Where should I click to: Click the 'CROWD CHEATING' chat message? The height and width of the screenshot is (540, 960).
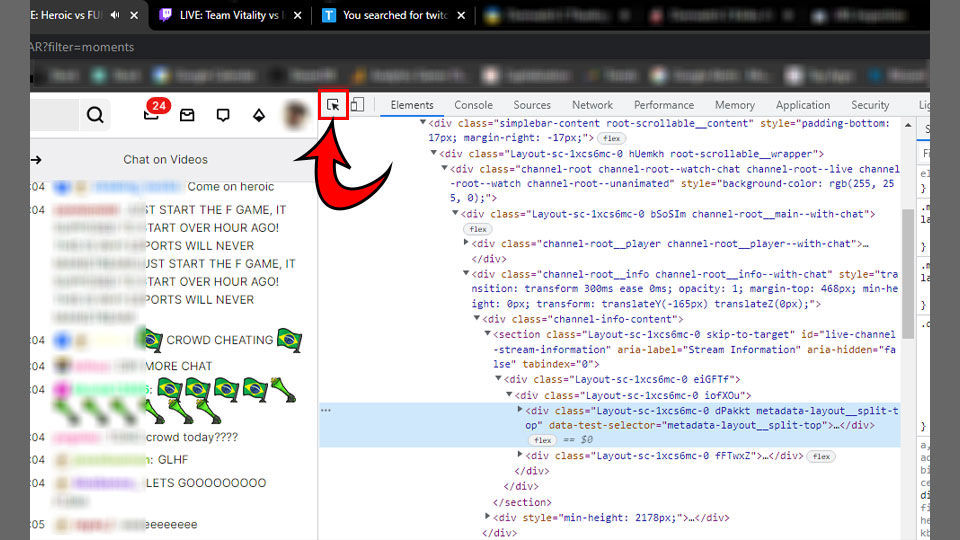(220, 340)
